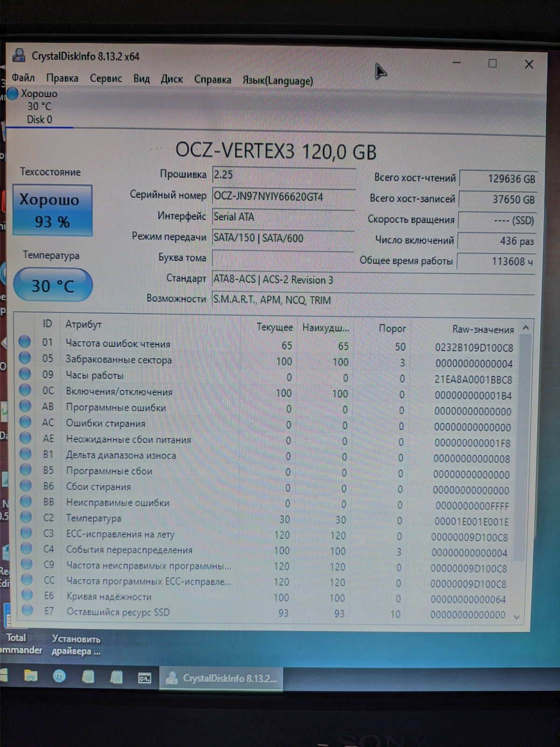Click the empty Буква тома field
560x747 pixels.
(x=283, y=258)
